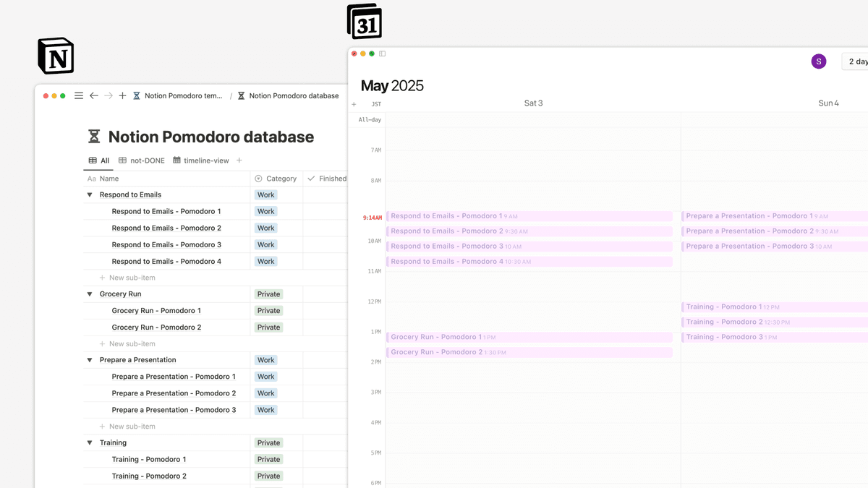Open calendar event Prepare a Presentation - Pomodoro 1
Viewport: 868px width, 488px height.
click(775, 216)
